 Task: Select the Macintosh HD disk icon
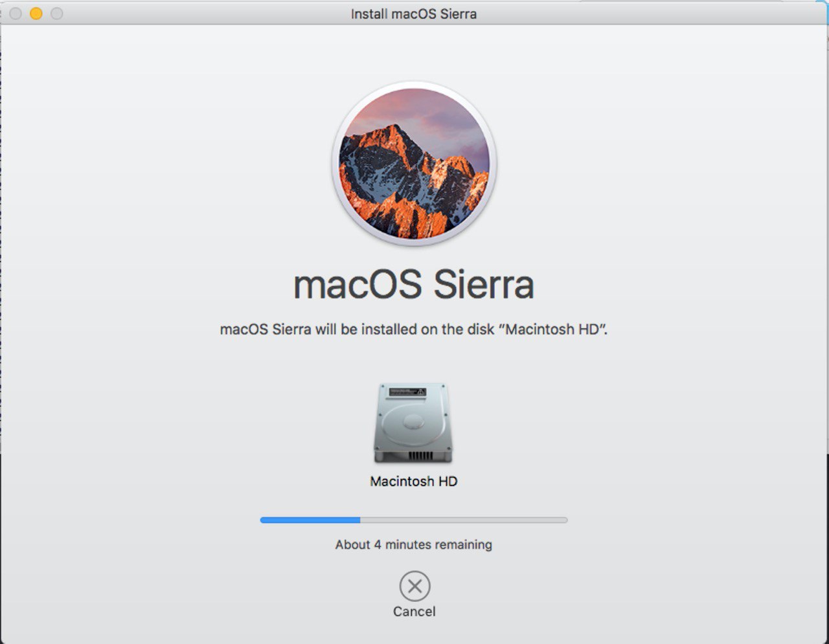413,423
